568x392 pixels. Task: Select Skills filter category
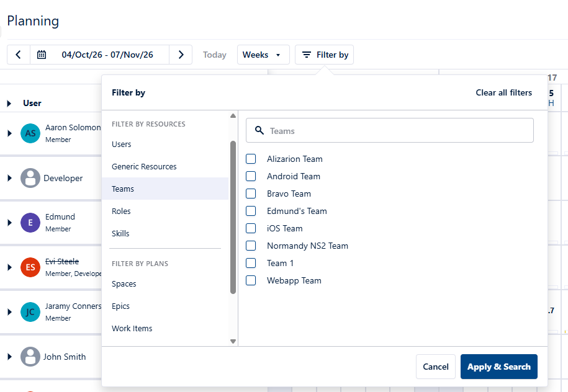[165, 233]
